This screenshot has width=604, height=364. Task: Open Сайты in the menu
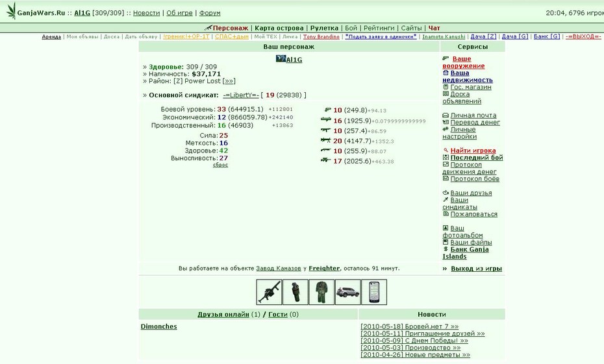tap(411, 28)
